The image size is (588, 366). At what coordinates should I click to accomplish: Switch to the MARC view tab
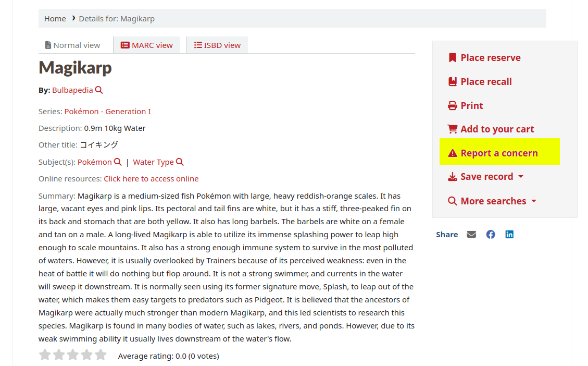(x=147, y=45)
